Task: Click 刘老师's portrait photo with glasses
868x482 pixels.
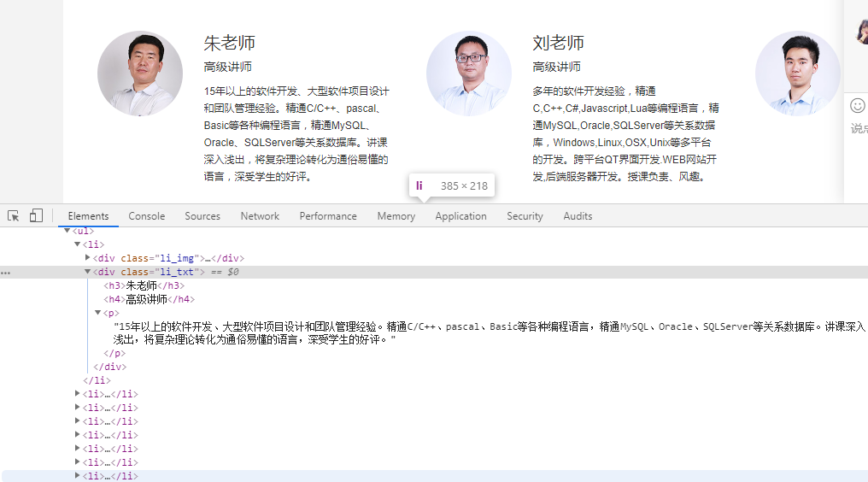Action: coord(469,73)
